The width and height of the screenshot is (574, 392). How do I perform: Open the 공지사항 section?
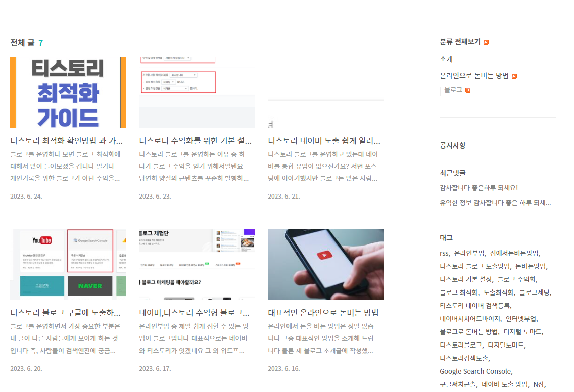[453, 145]
